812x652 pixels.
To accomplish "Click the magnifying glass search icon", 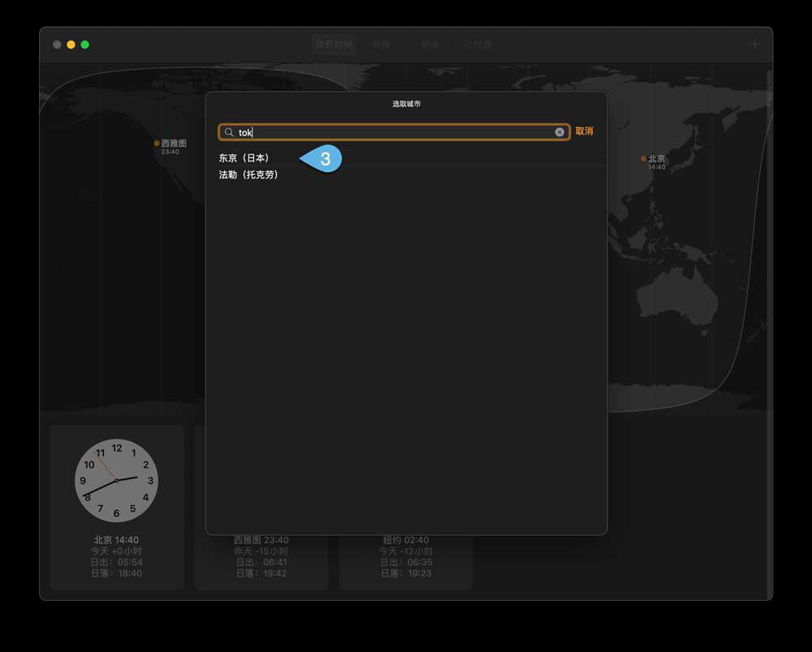I will 229,132.
